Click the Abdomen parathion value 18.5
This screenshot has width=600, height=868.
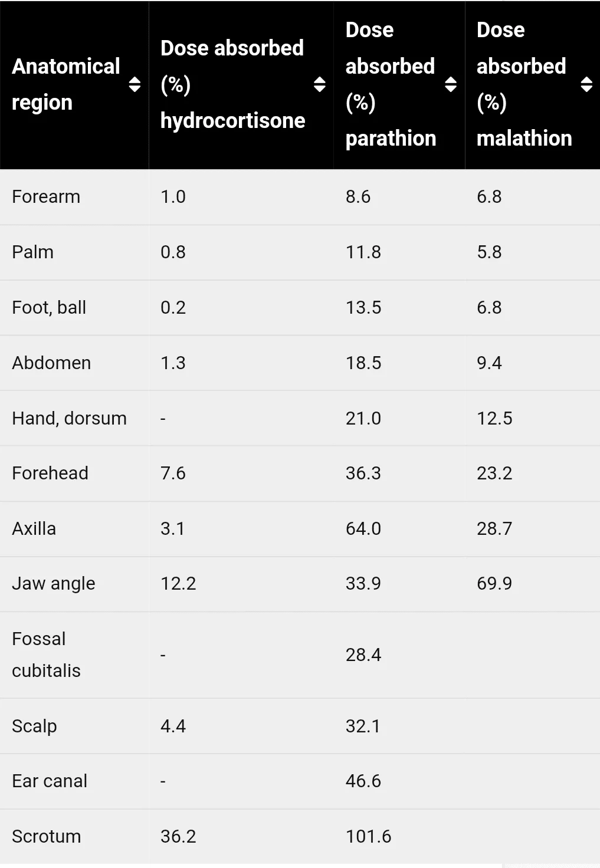pyautogui.click(x=363, y=363)
